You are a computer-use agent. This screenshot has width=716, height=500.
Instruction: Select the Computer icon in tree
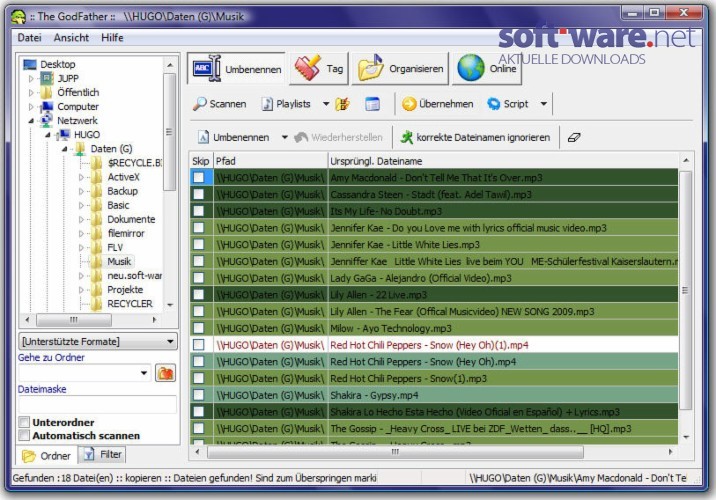click(46, 106)
